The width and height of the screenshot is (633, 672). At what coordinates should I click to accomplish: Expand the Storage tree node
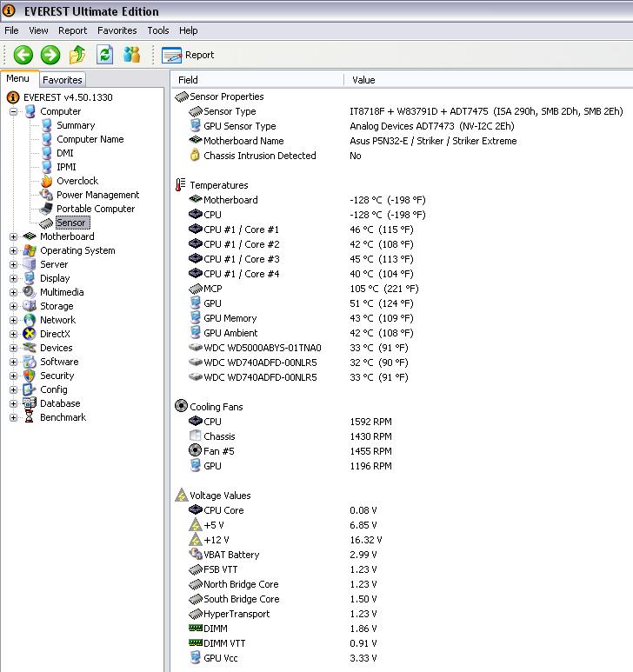click(x=14, y=306)
